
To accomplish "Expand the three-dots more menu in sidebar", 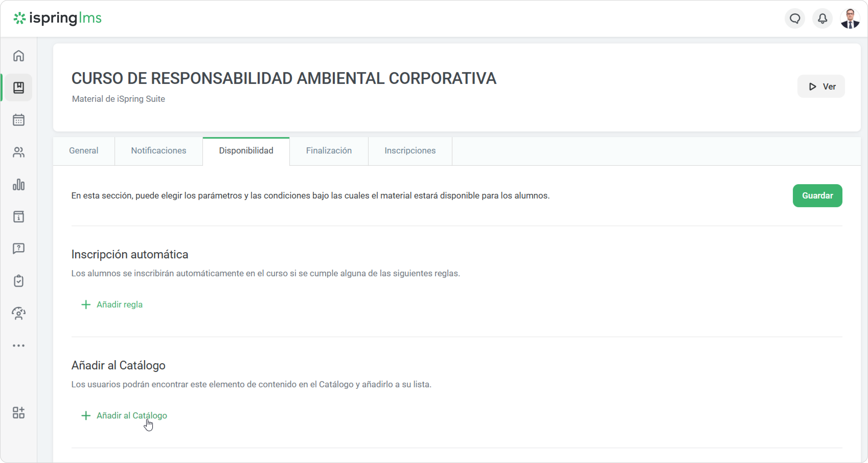I will pos(19,346).
